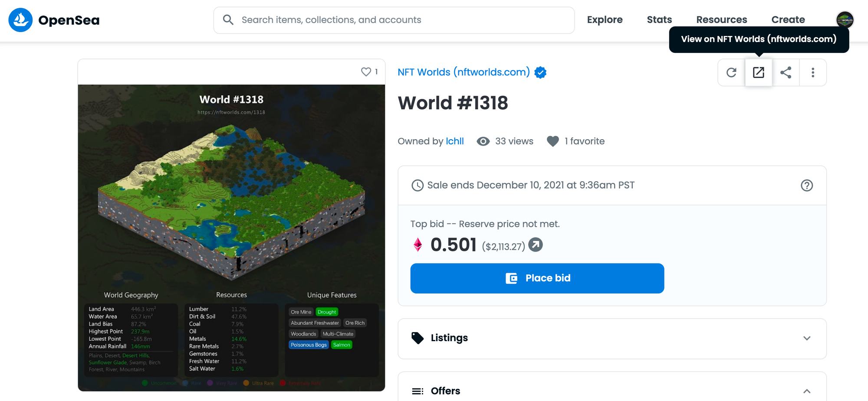Favorite the item with the heart outline

tap(366, 72)
